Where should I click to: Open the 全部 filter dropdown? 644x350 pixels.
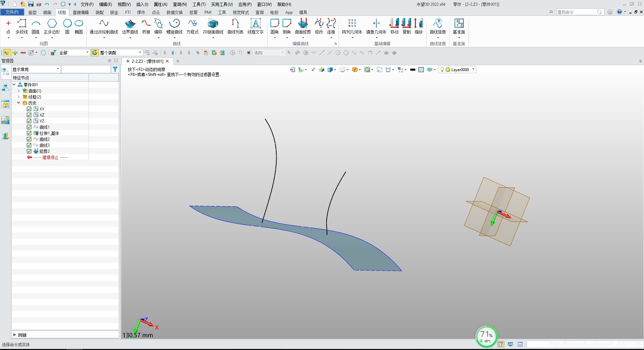point(74,53)
